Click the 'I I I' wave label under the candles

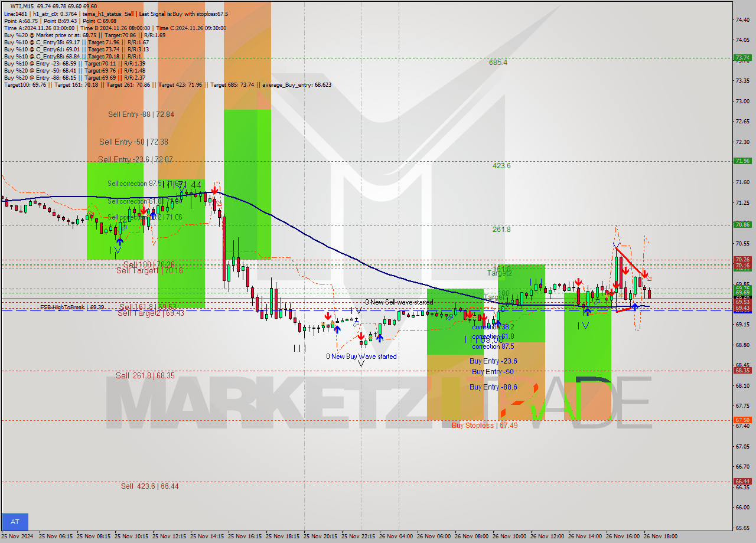coord(299,348)
